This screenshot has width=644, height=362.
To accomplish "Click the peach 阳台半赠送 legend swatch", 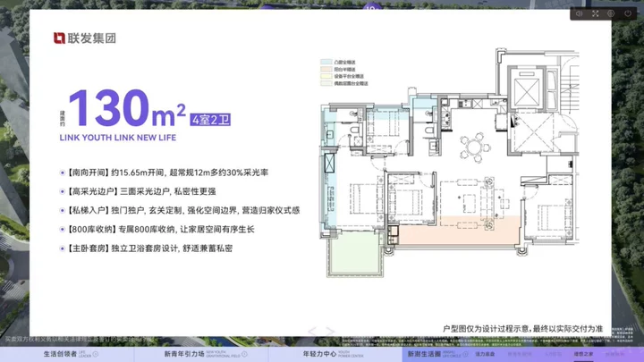I will tap(326, 69).
